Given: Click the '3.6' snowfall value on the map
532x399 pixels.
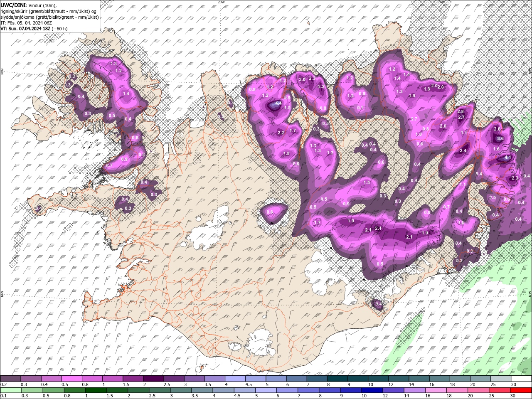Looking at the screenshot, I should (x=500, y=139).
